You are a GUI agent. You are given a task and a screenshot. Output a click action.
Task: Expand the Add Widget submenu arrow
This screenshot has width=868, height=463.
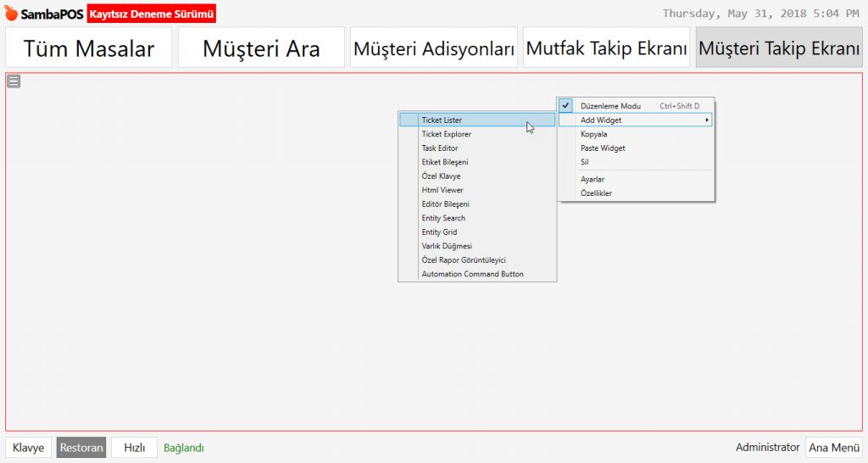(x=707, y=120)
